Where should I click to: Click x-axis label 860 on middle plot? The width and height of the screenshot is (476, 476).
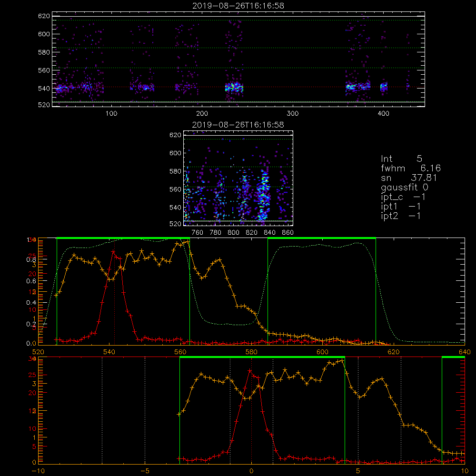[288, 233]
